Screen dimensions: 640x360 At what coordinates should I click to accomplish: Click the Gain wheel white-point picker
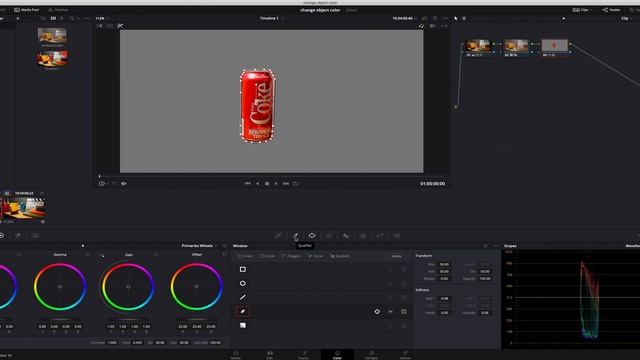102,255
